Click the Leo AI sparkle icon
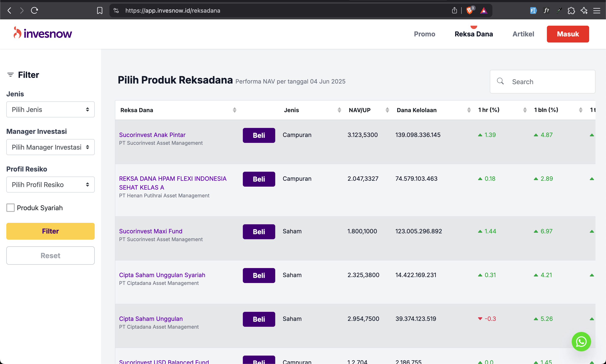This screenshot has height=364, width=606. (584, 11)
